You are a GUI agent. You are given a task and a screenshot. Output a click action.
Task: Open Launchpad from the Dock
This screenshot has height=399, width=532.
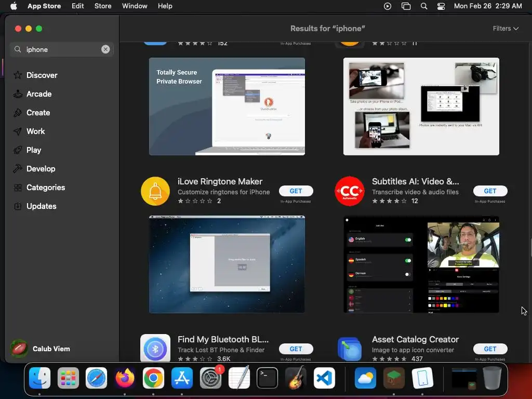68,378
